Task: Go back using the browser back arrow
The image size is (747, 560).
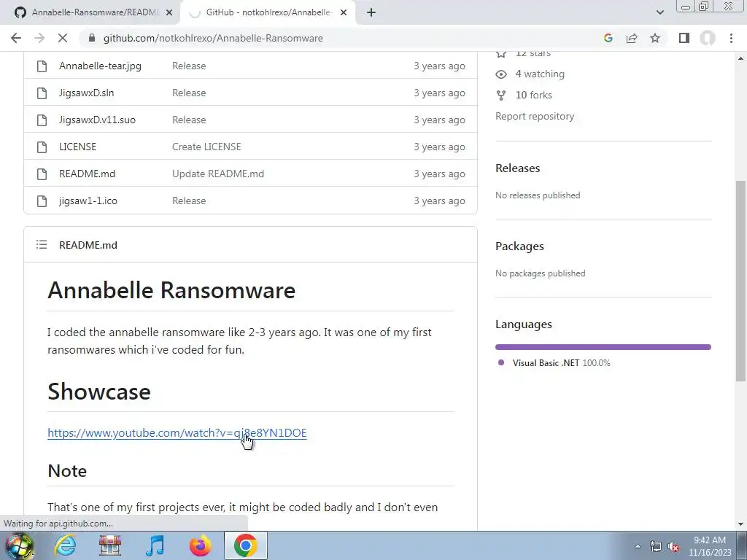Action: pyautogui.click(x=16, y=38)
